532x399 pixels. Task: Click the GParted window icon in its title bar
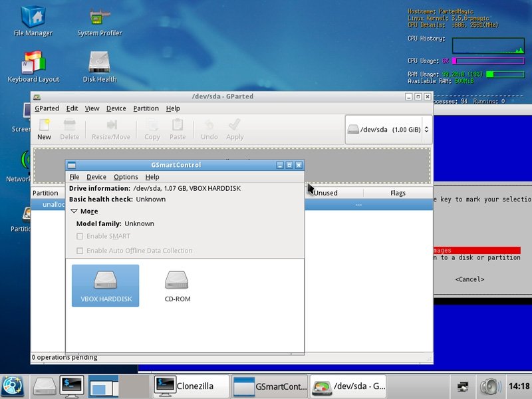coord(37,96)
